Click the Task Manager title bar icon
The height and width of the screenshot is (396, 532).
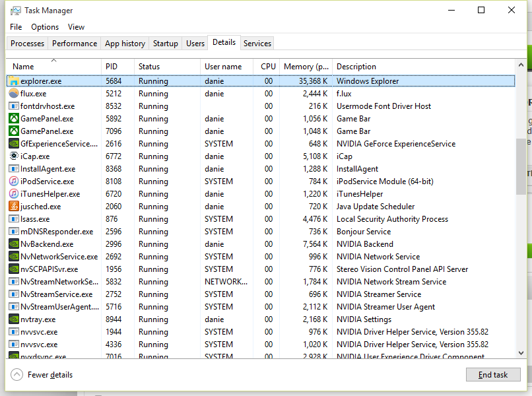pyautogui.click(x=15, y=11)
